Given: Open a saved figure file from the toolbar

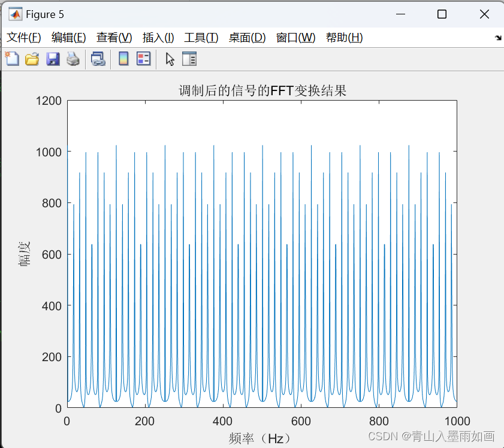Looking at the screenshot, I should (x=32, y=58).
